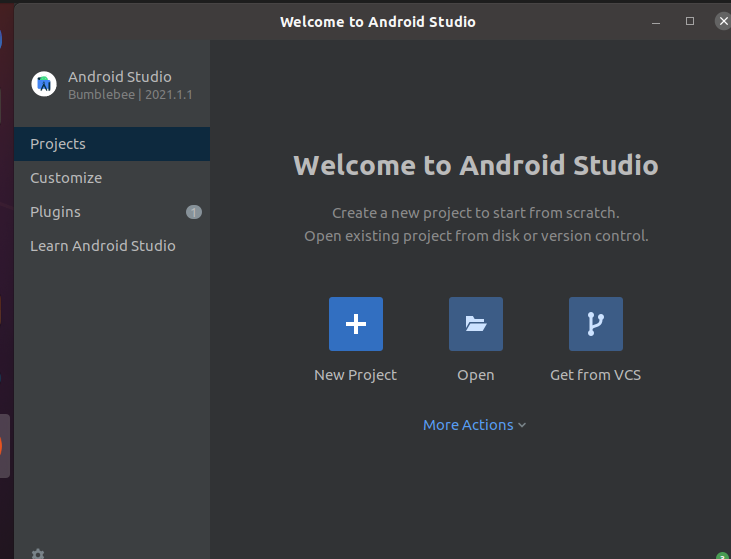
Task: Click 'Create a new project to start' text
Action: (476, 213)
